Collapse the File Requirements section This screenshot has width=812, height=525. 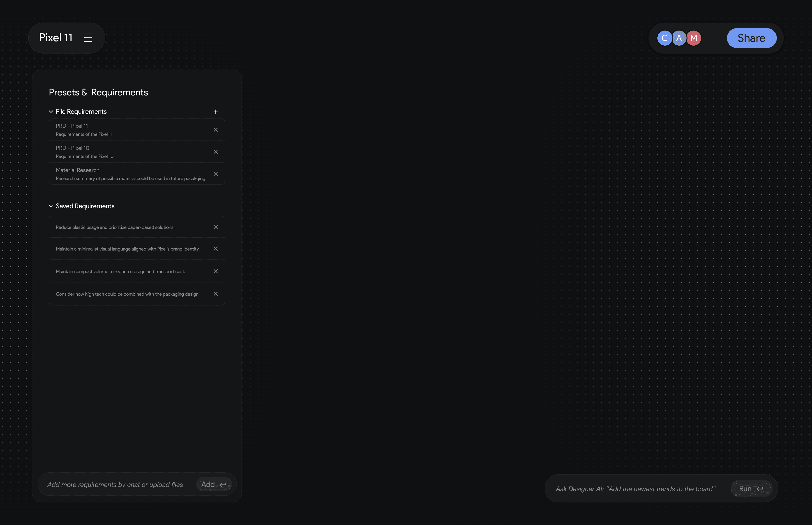point(51,112)
